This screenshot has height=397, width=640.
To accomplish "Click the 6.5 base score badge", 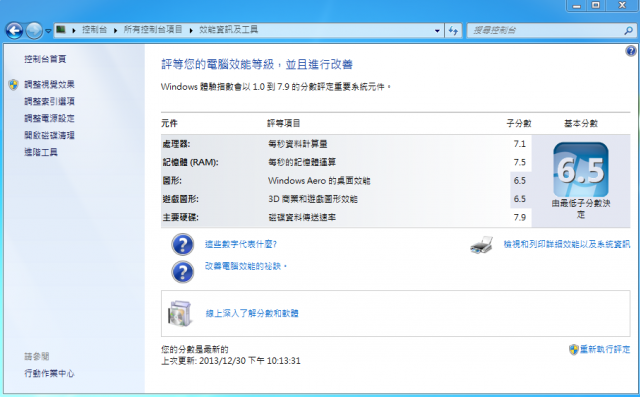I will (x=581, y=170).
